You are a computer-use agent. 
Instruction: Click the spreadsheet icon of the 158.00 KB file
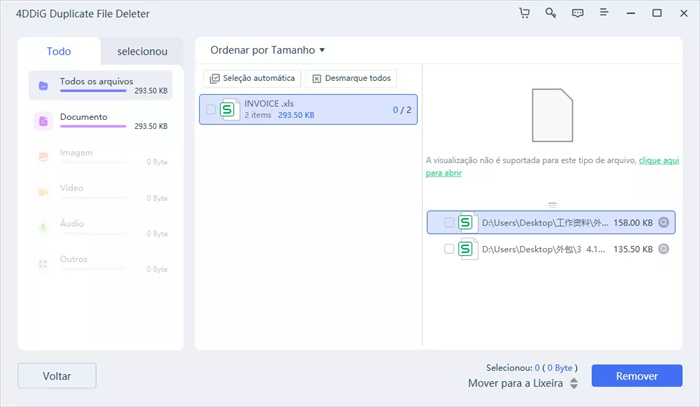tap(467, 222)
